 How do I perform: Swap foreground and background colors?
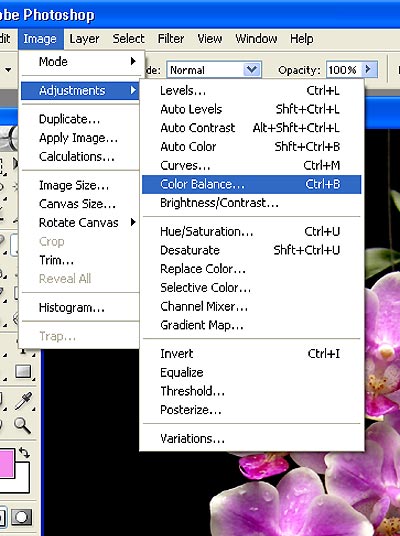pos(24,453)
